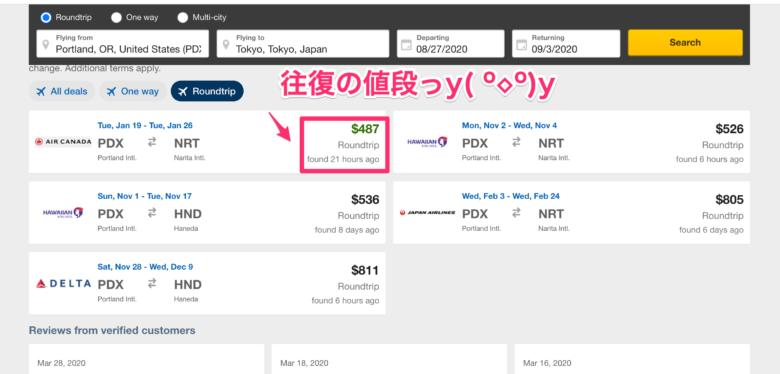Image resolution: width=780 pixels, height=374 pixels.
Task: Click the $805 price
Action: (729, 200)
